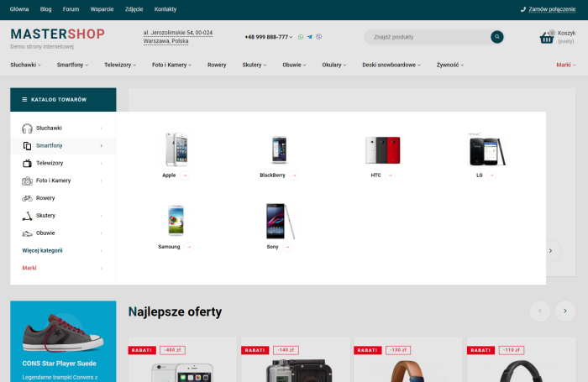Click the Znajdź produkty search field
Image resolution: width=588 pixels, height=382 pixels.
tap(426, 37)
